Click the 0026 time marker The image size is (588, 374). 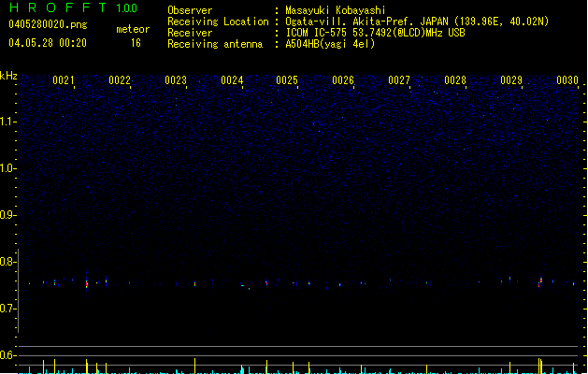click(343, 80)
